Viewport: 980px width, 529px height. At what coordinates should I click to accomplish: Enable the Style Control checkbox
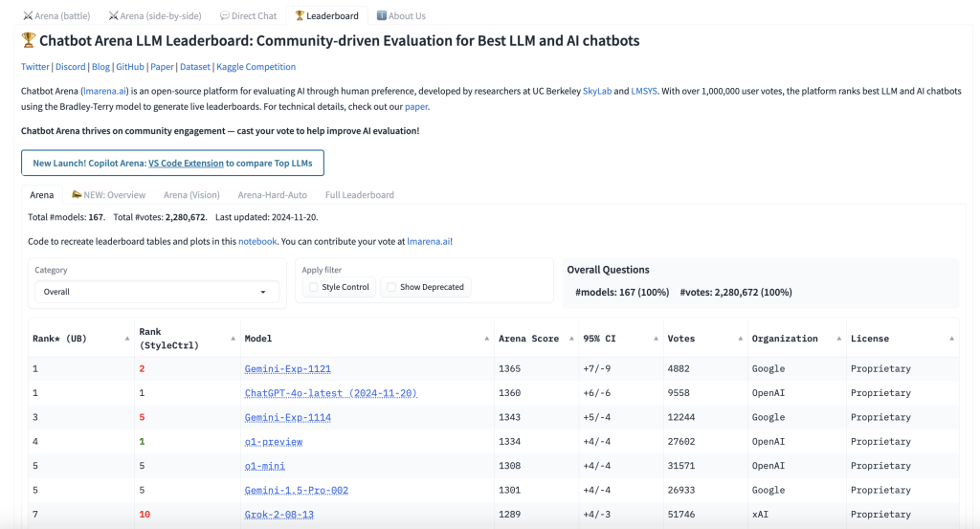[x=314, y=287]
